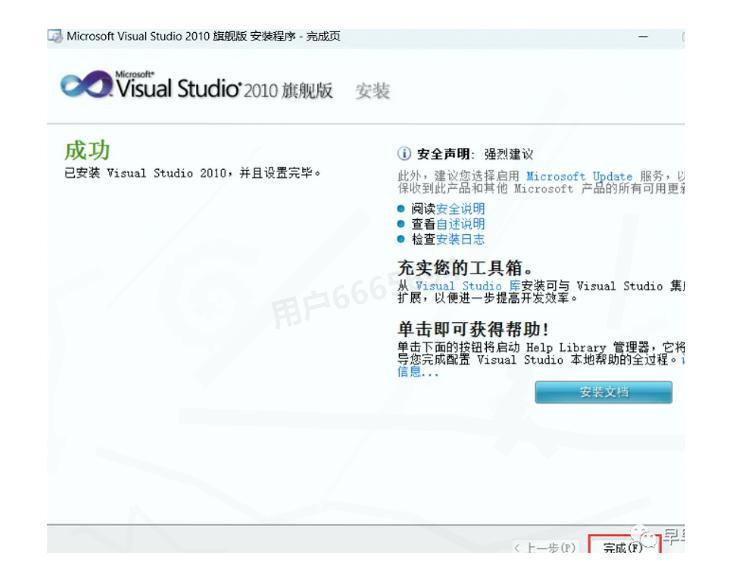
Task: Click the 完成(F) finish button
Action: pos(623,547)
